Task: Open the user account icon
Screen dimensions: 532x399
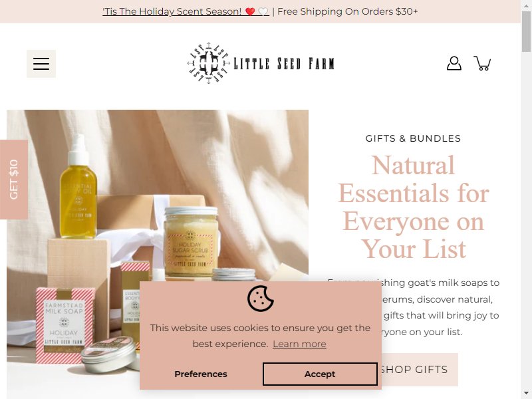Action: click(454, 63)
